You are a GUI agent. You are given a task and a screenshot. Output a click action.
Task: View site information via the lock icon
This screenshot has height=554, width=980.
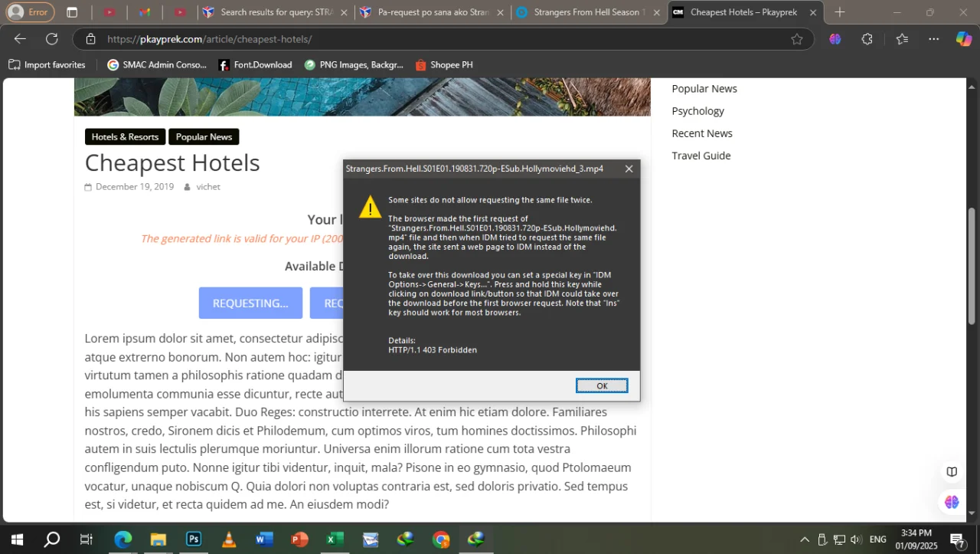click(90, 39)
